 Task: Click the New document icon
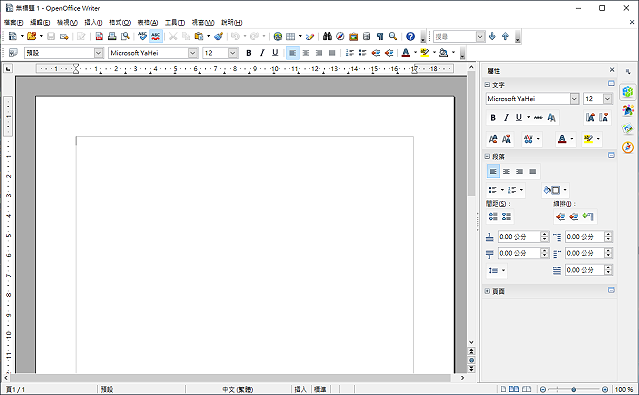[x=13, y=36]
